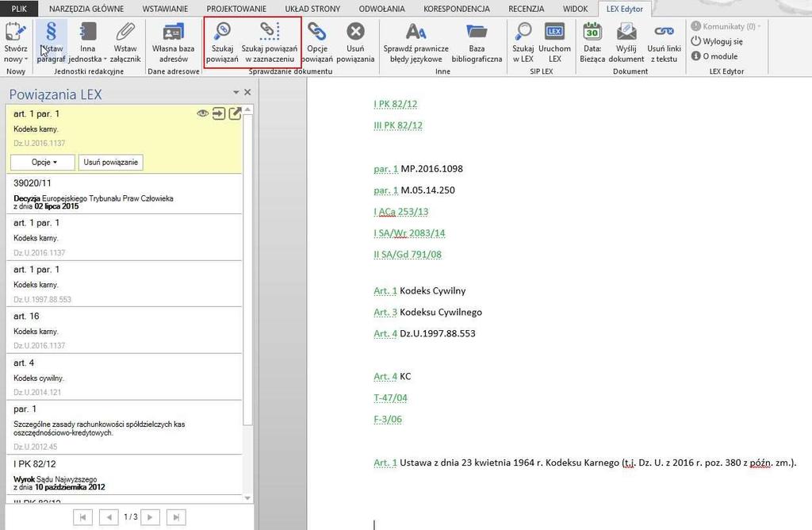Image resolution: width=812 pixels, height=530 pixels.
Task: Select the 39020/11 Decyzja entry
Action: [124, 194]
